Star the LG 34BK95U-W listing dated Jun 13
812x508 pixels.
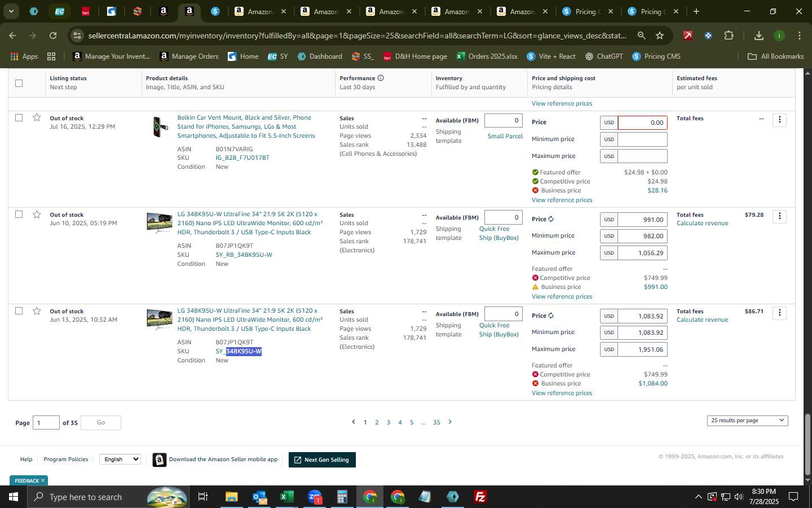(37, 310)
